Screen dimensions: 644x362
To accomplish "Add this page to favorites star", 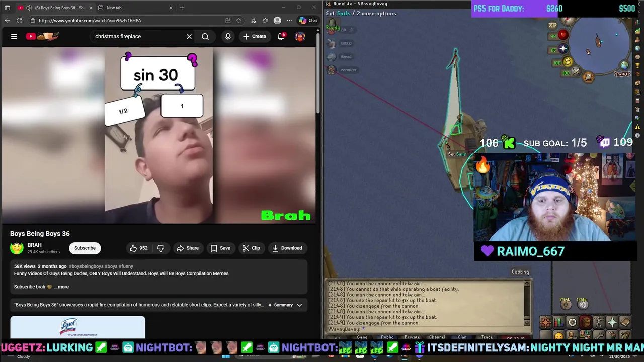I will (239, 21).
